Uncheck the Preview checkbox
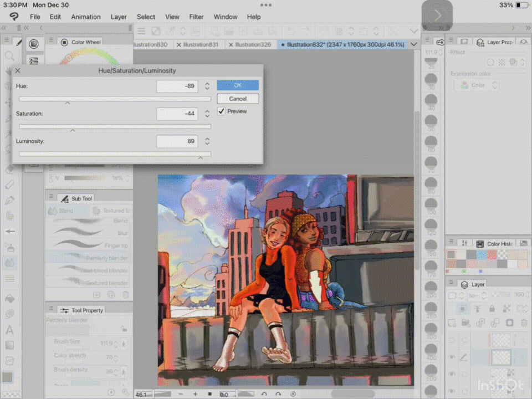The image size is (532, 399). click(x=222, y=111)
